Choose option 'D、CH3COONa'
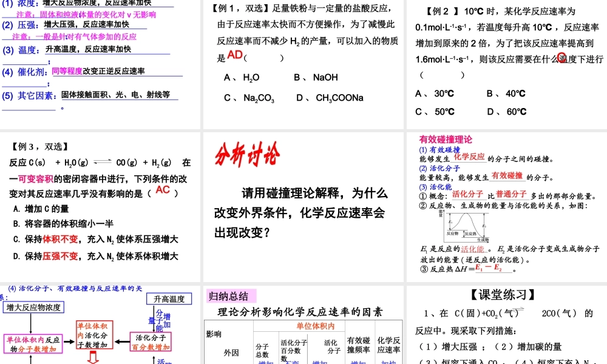Screen dimensions: 607x364 [x=330, y=98]
